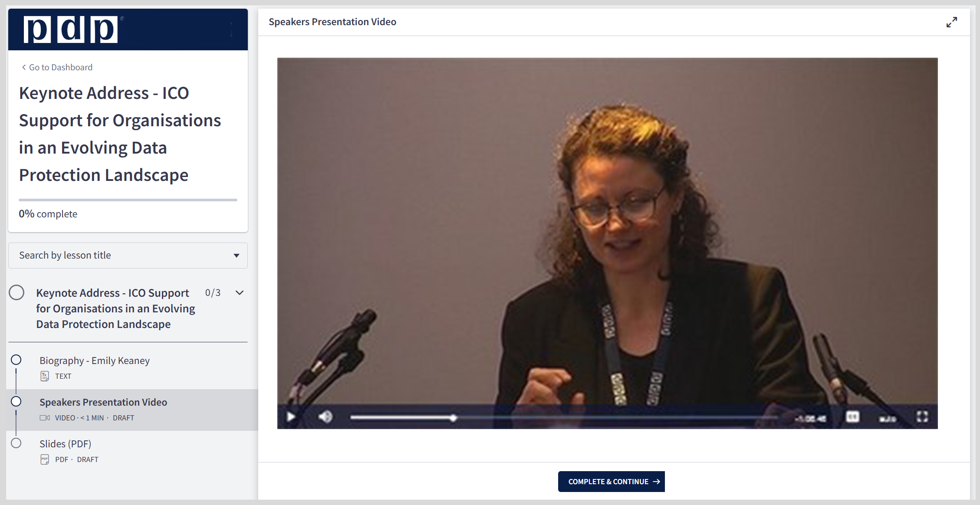
Task: Enter video fullscreen mode
Action: tap(922, 417)
